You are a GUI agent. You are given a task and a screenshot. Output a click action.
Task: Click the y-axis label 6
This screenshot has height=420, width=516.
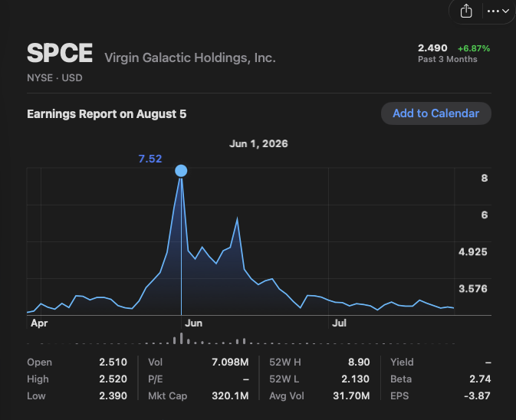pyautogui.click(x=485, y=215)
